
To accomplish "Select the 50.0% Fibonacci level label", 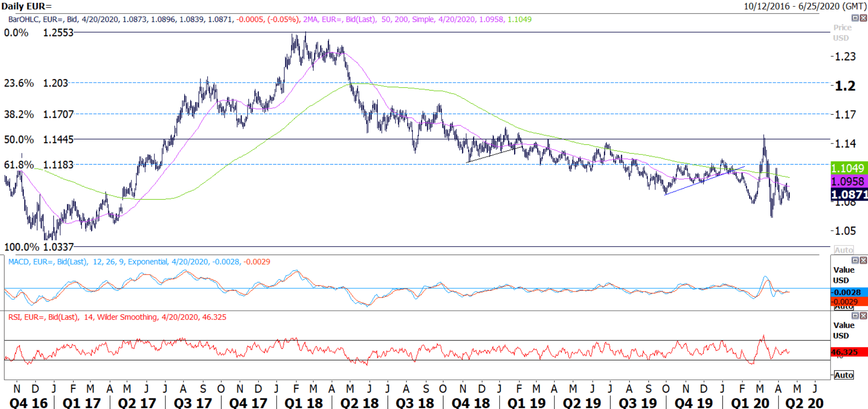I will [19, 140].
